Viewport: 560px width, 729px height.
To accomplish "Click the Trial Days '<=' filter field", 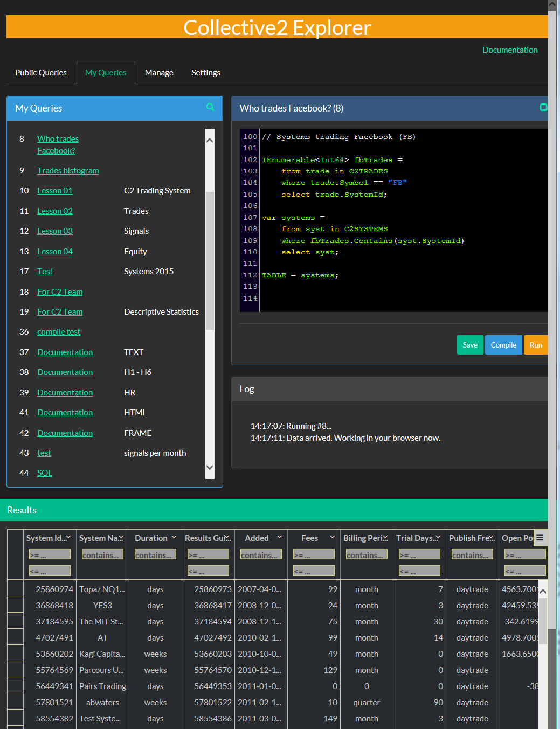I will (x=419, y=571).
